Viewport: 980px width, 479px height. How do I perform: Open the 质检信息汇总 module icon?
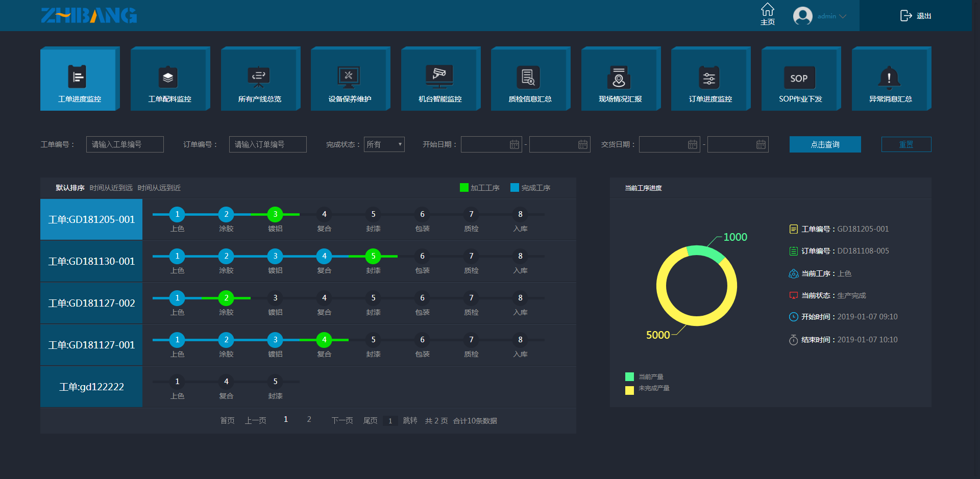click(529, 78)
